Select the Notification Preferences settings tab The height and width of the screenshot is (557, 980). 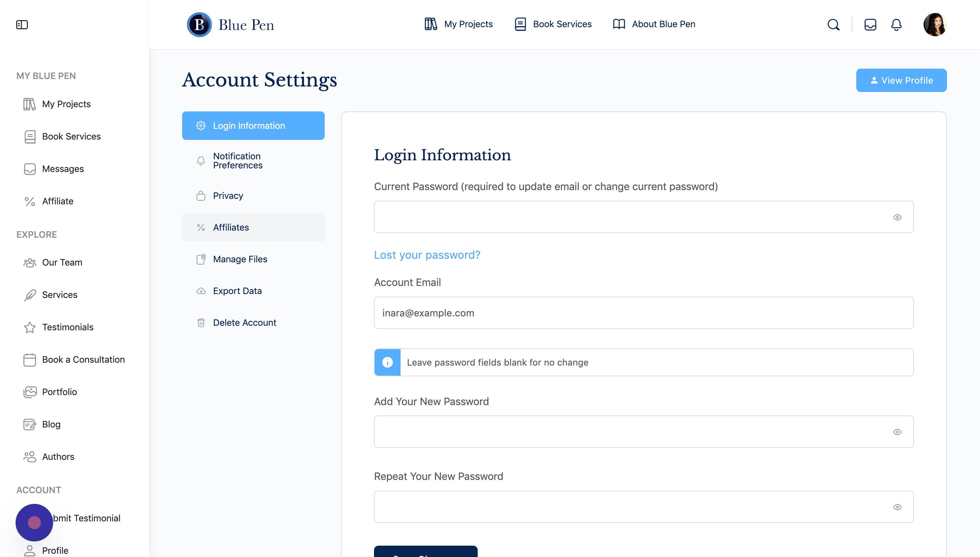pyautogui.click(x=253, y=161)
